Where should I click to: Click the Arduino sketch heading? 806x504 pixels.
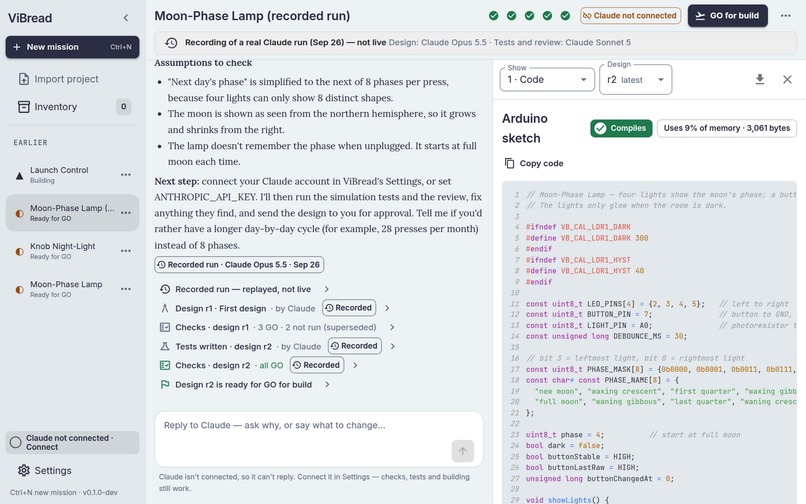click(x=525, y=128)
